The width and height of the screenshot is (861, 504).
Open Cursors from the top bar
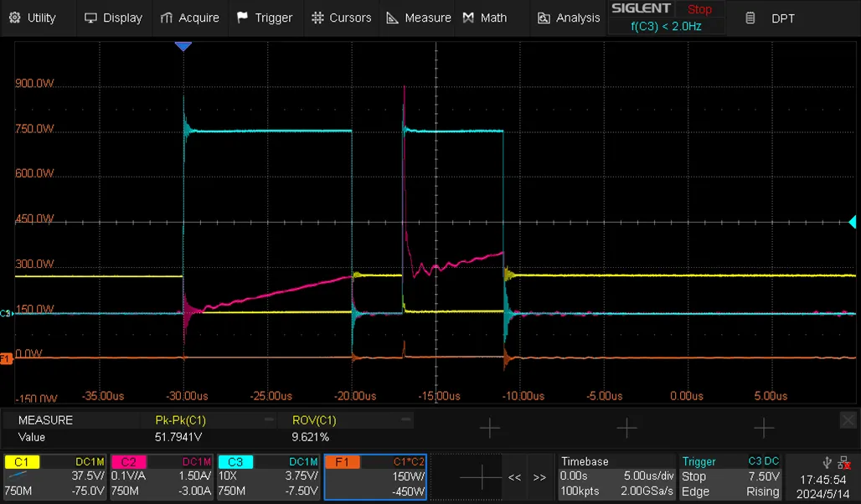point(341,18)
